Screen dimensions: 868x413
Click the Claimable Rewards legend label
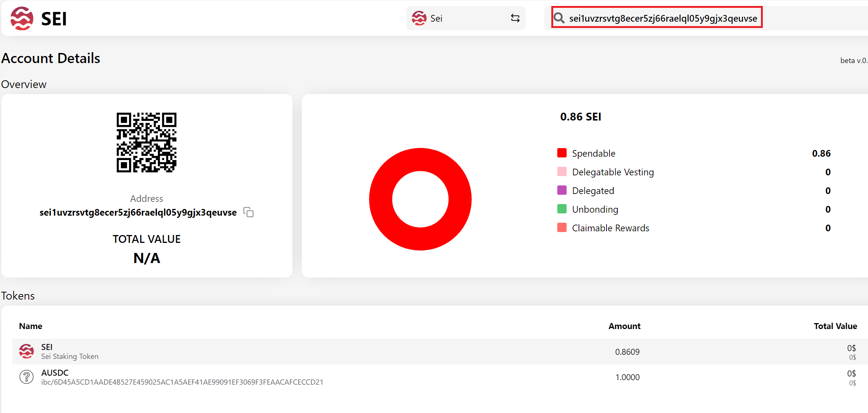(x=611, y=228)
